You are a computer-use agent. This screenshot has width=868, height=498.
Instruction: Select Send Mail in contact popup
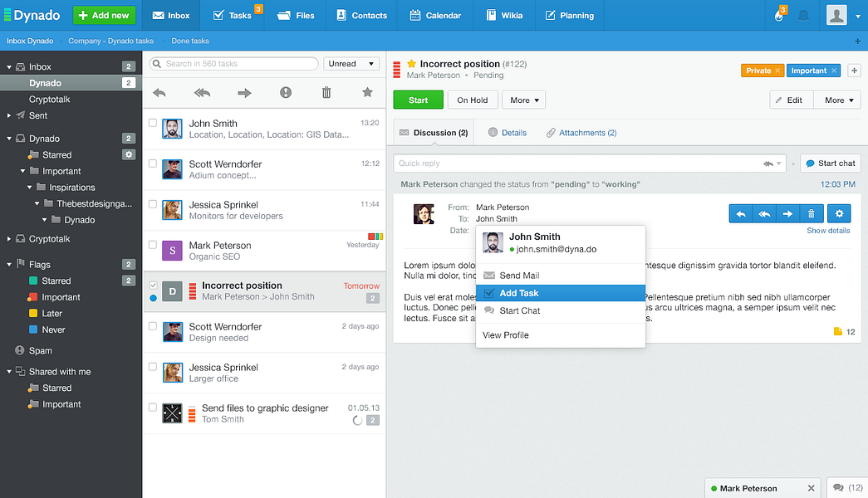click(560, 276)
